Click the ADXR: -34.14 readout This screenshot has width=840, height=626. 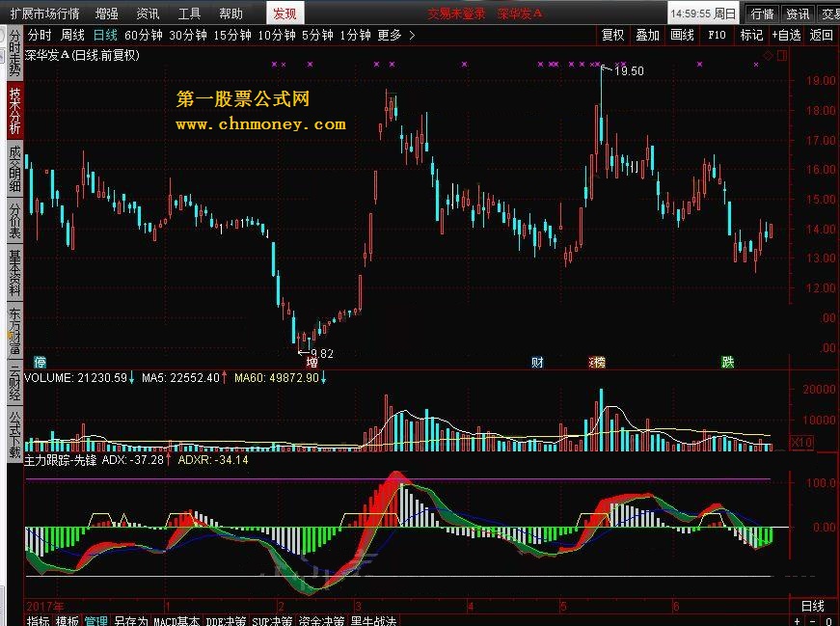[x=213, y=460]
